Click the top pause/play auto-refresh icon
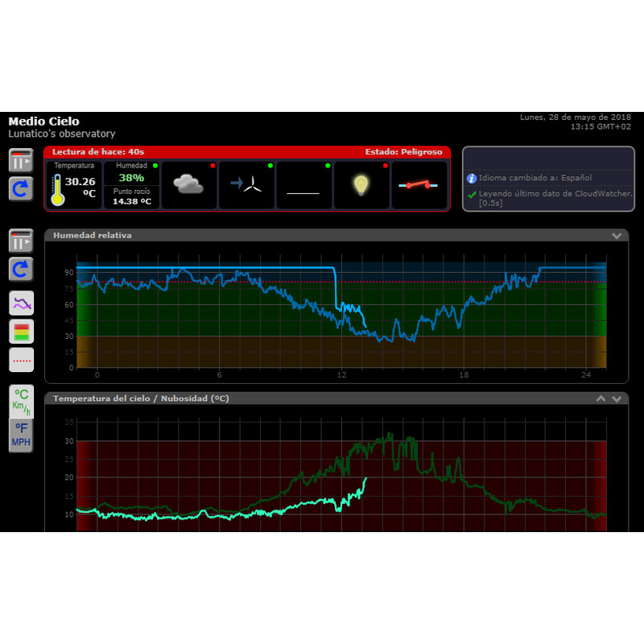The width and height of the screenshot is (644, 644). coord(21,160)
